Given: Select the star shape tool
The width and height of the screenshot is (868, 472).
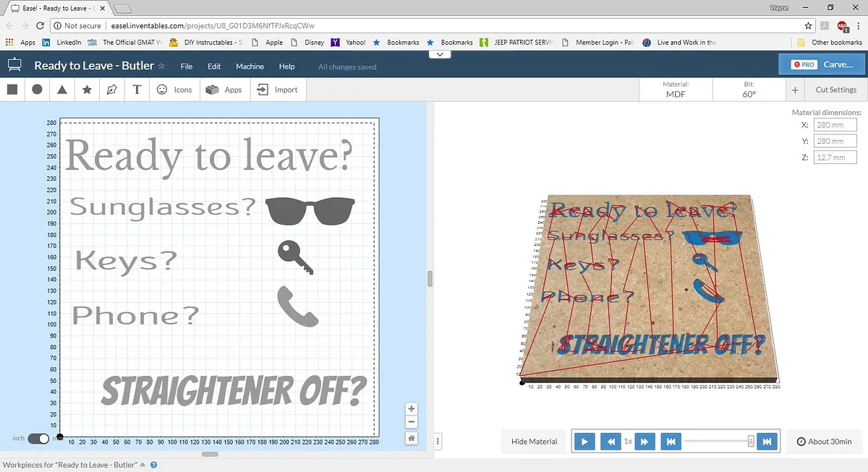Looking at the screenshot, I should coord(87,90).
